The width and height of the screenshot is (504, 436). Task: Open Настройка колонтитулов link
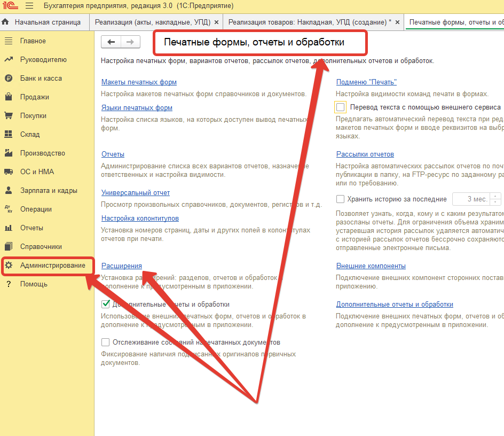tap(140, 218)
